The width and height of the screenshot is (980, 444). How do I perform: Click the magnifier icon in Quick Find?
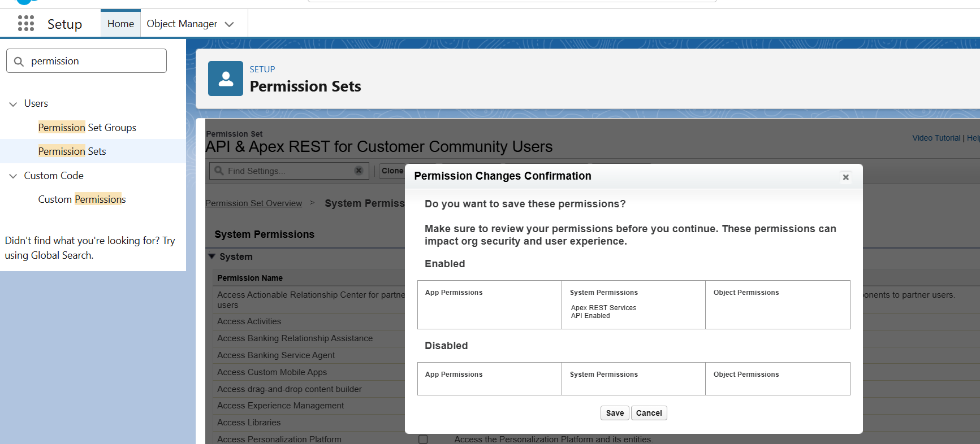tap(19, 61)
